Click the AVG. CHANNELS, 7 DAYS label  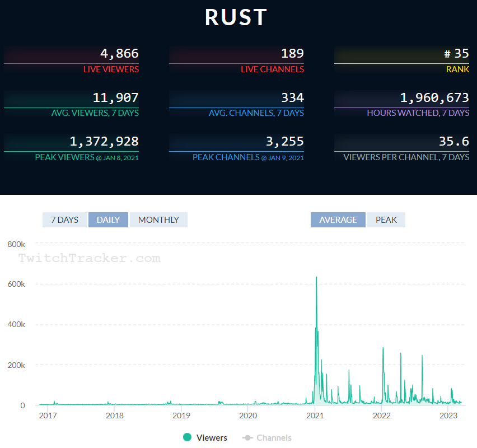click(256, 113)
